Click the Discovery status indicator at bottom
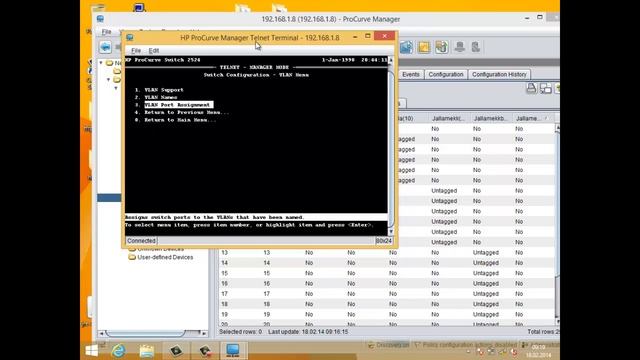 tap(389, 345)
